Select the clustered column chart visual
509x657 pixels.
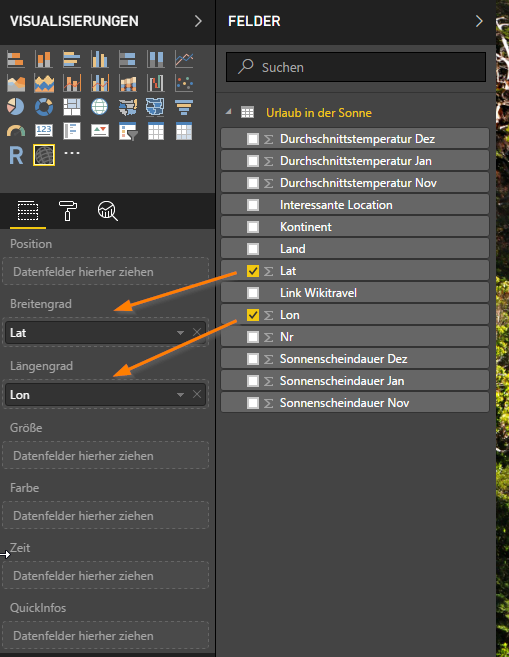[x=100, y=59]
